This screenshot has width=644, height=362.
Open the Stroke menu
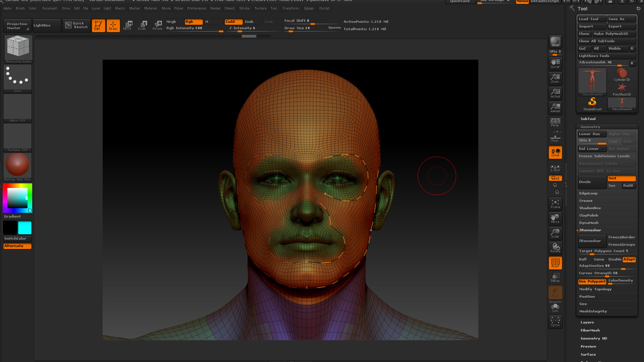[244, 8]
